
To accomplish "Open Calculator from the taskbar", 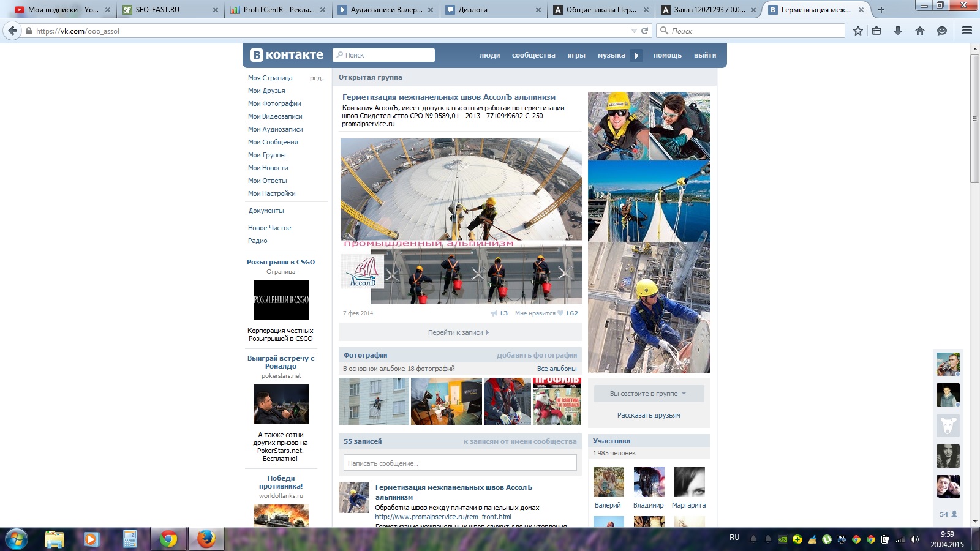I will click(x=130, y=539).
